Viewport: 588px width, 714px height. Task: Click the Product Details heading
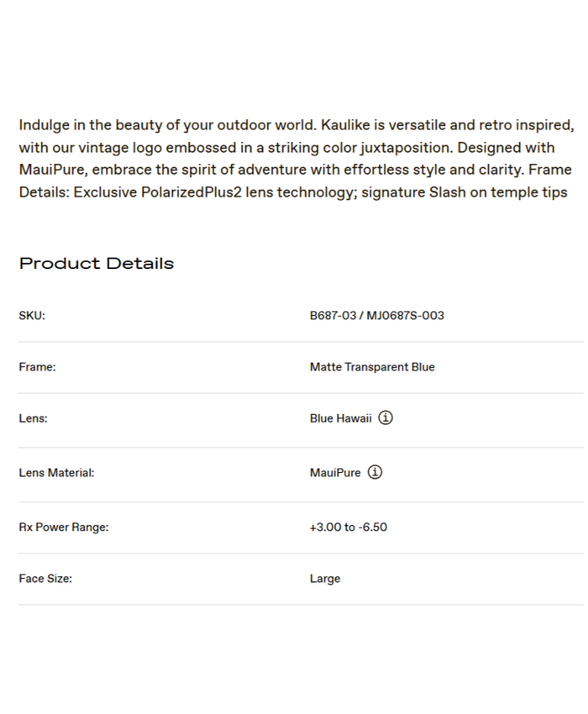click(97, 263)
